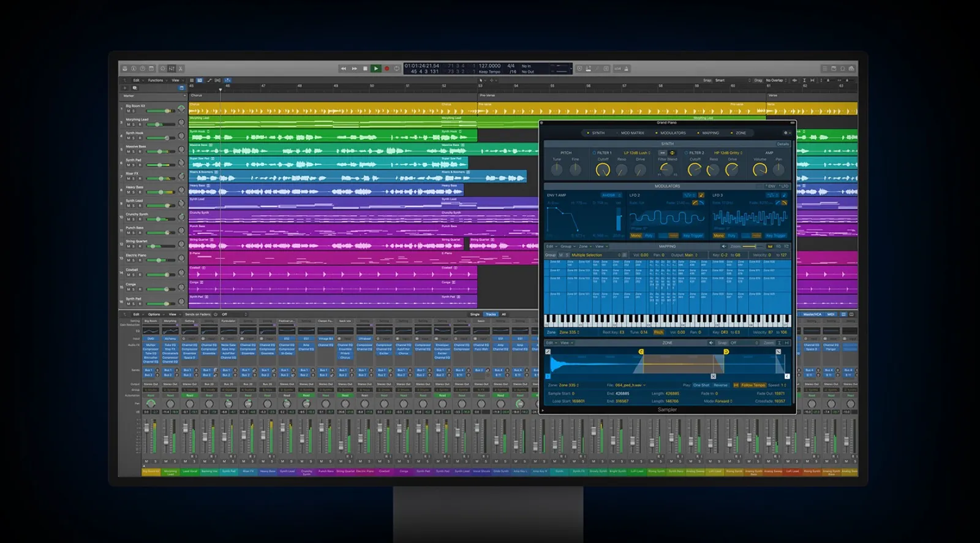Click the Filter 1 Cutoff knob
Screen dimensions: 980x543
(x=603, y=170)
